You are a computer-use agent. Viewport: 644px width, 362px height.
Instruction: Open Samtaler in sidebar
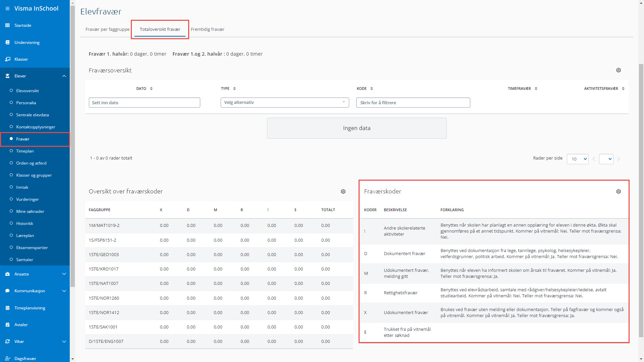click(x=25, y=260)
